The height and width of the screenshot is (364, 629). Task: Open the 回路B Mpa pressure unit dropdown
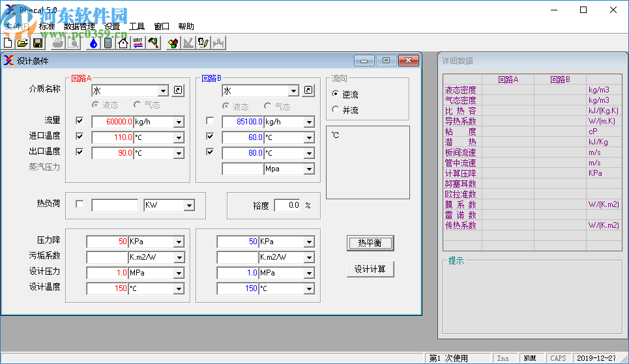309,169
